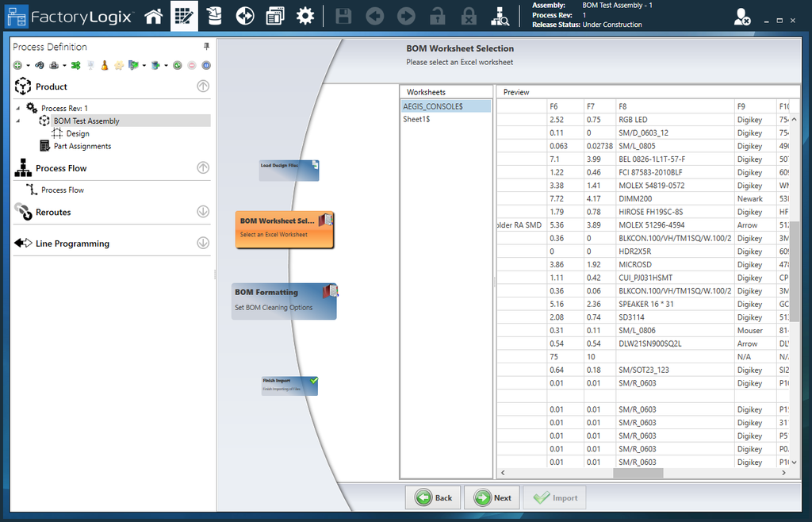Click the windows/templates icon in top toolbar
Image resolution: width=812 pixels, height=522 pixels.
(275, 16)
